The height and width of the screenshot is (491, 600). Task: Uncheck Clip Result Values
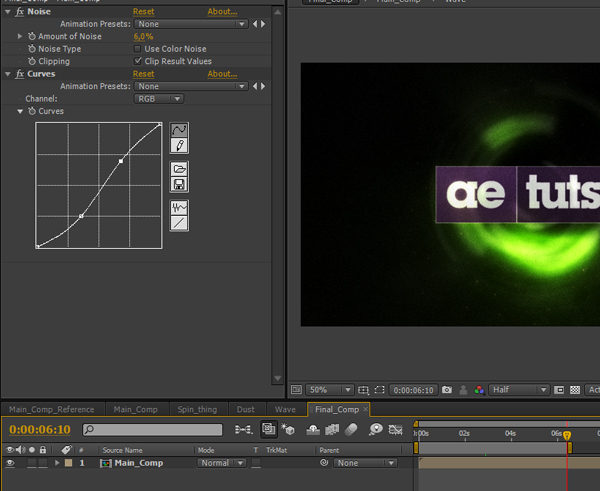137,61
